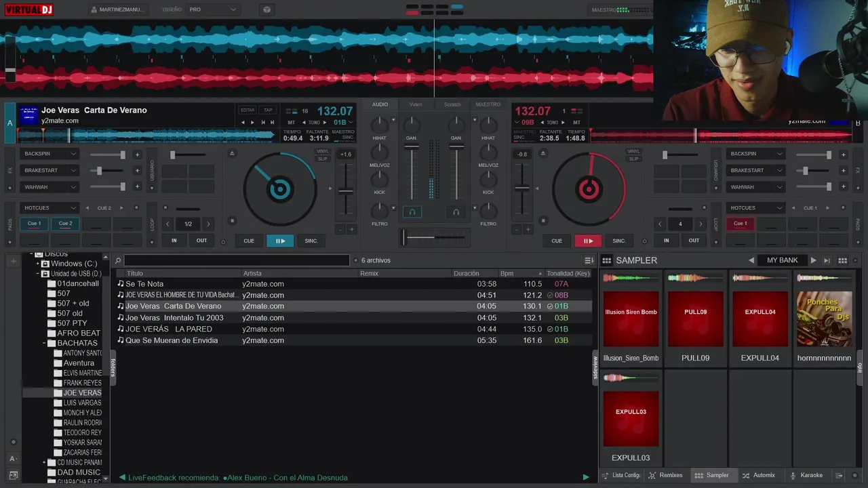Play or pause the left deck

(x=280, y=241)
